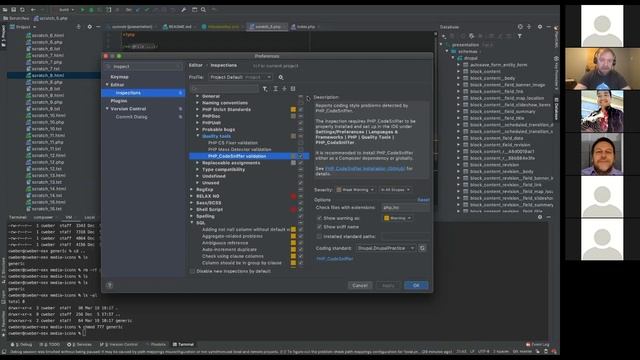Open the Terminal tab in bottom bar
640x360 pixels.
(x=183, y=344)
